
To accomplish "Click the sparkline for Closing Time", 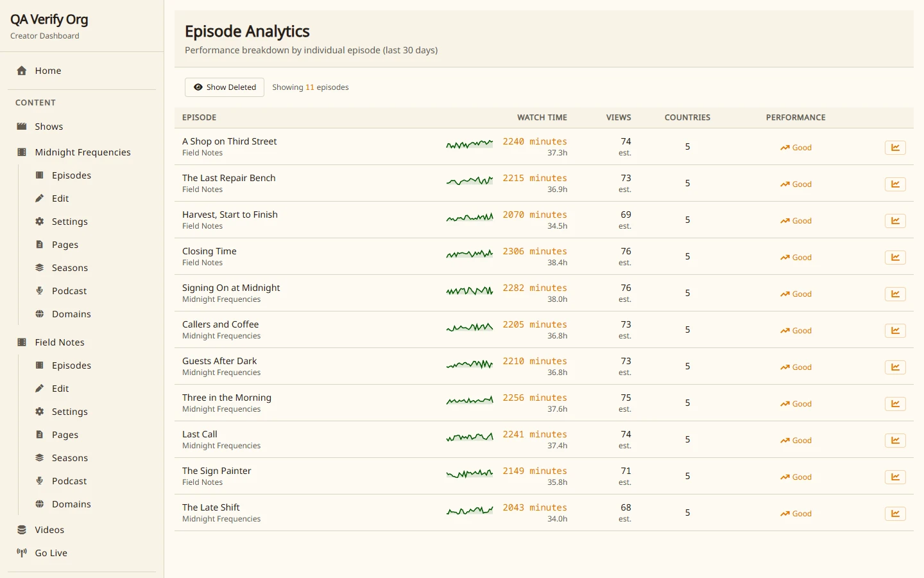I will [470, 255].
